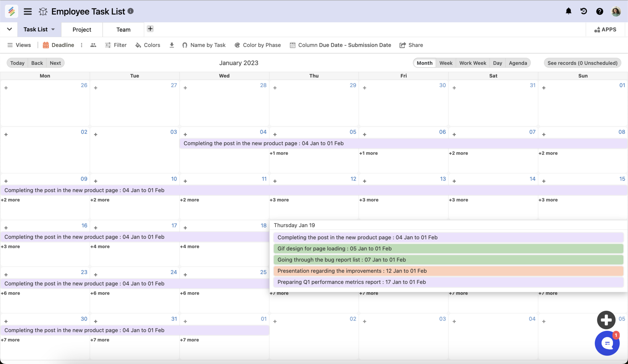
Task: Open the chat support bubble
Action: pos(607,343)
